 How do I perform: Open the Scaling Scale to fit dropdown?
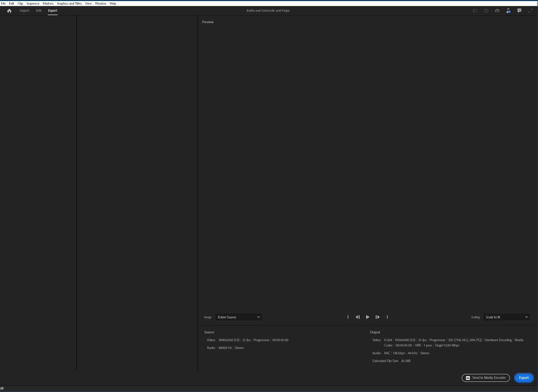click(506, 317)
